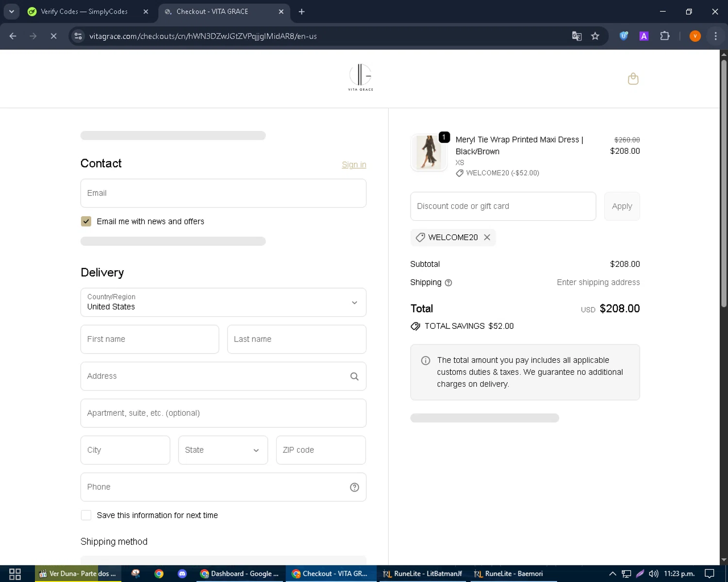Click the Enter shipping address text
Screen dimensions: 728x582
coord(598,282)
